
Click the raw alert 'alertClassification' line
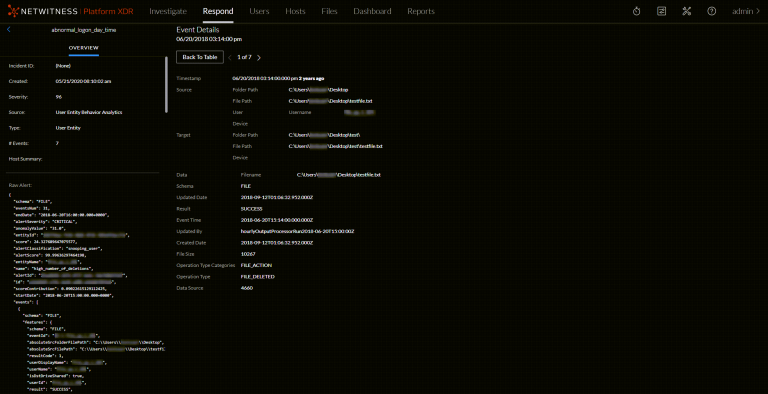click(58, 248)
